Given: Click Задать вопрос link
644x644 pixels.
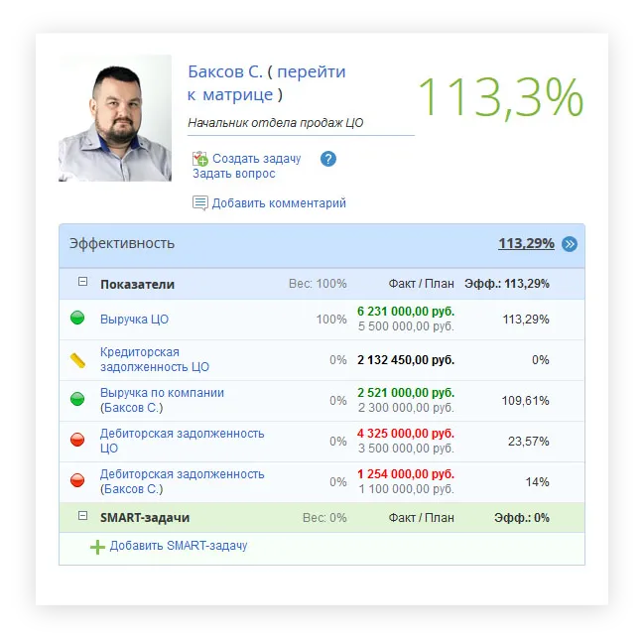Looking at the screenshot, I should (234, 174).
